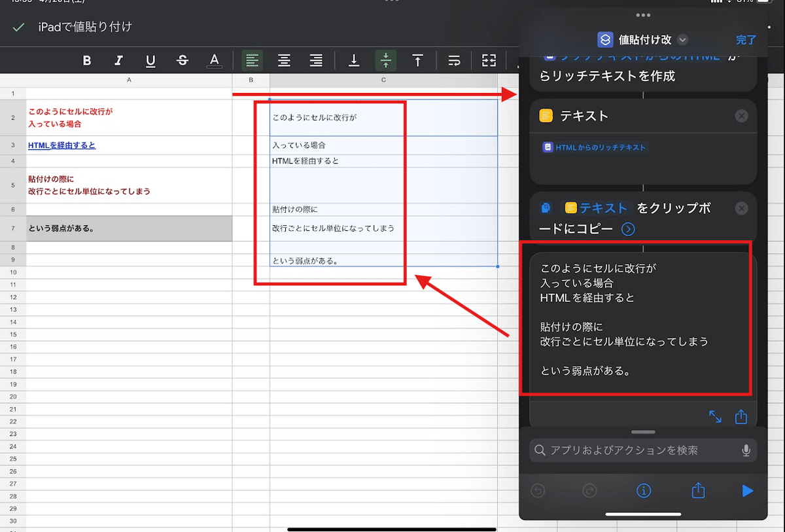785x532 pixels.
Task: Redo the last shortcut edit
Action: point(591,491)
